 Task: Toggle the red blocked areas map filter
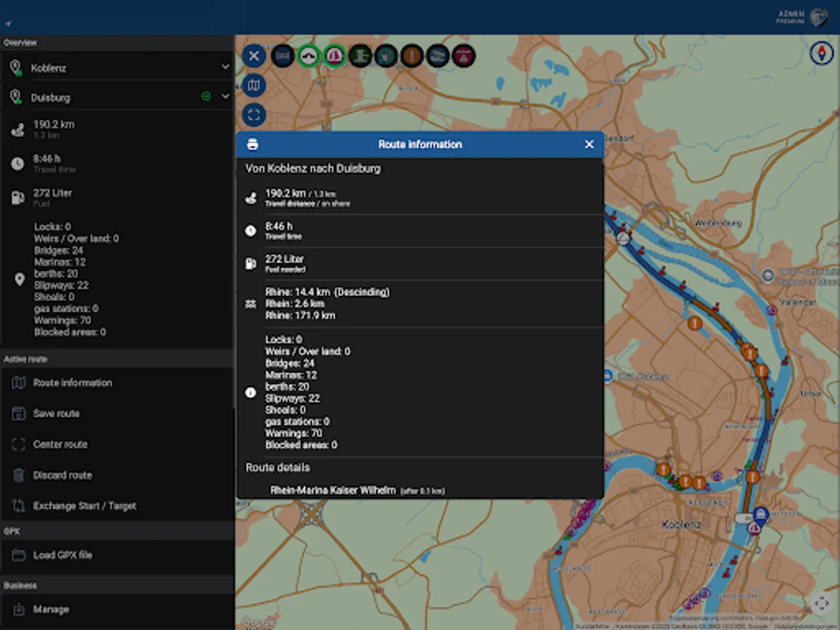(x=463, y=56)
